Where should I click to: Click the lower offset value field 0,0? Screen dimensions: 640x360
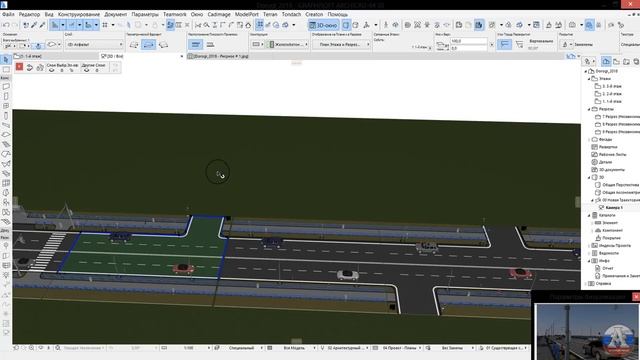tap(469, 48)
